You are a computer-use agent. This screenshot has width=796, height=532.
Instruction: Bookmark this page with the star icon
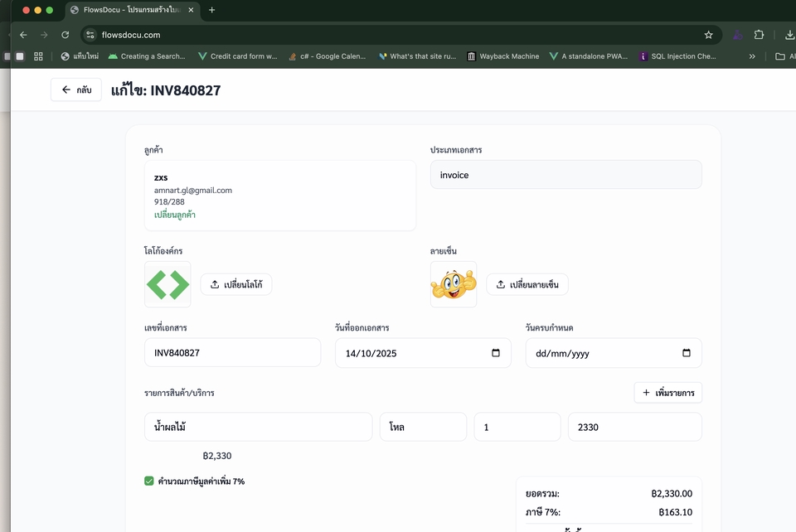coord(708,35)
